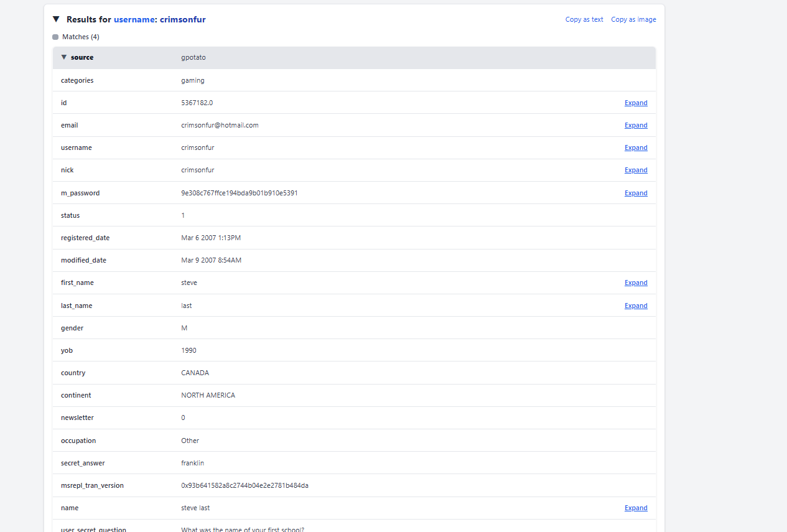Click the occupation field label

(78, 441)
